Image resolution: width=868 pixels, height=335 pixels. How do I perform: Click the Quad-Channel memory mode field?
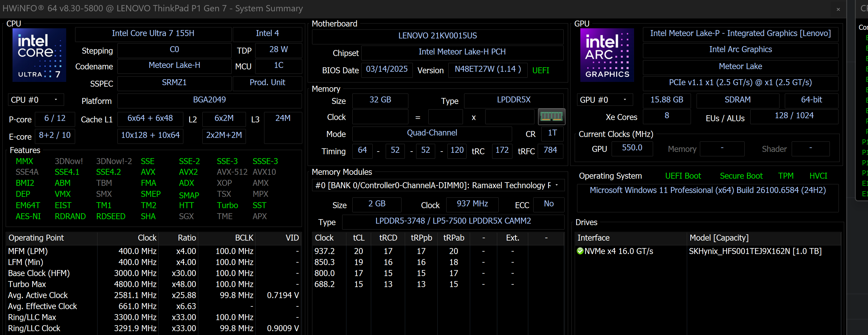(x=432, y=133)
